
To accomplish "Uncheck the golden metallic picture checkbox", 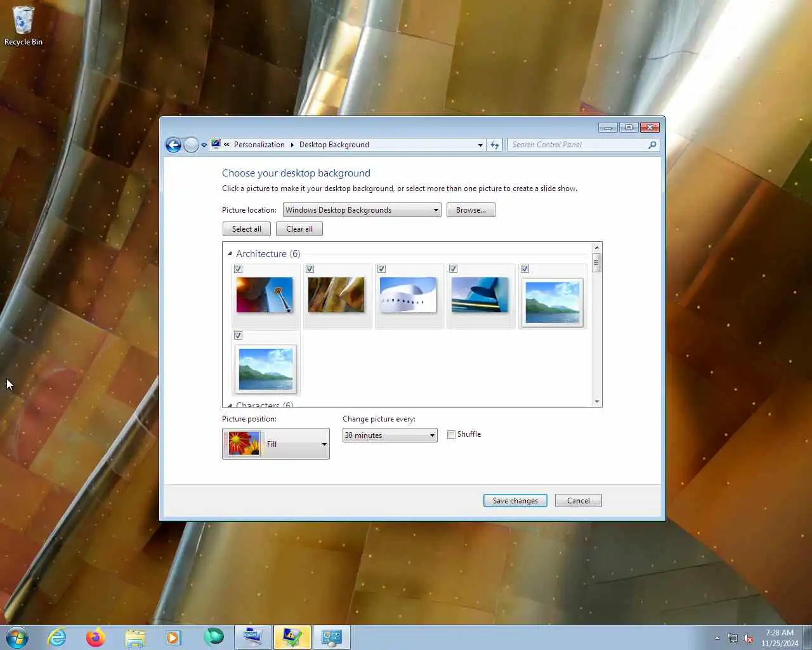I will point(310,269).
